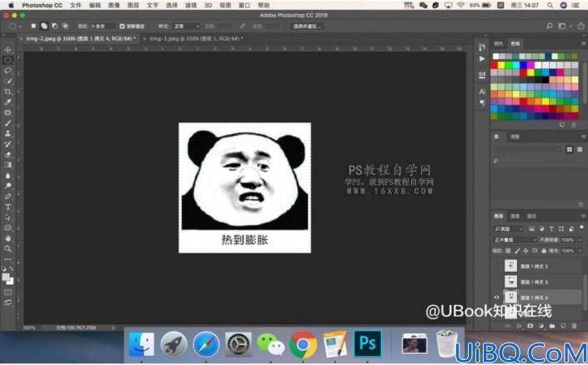Toggle the lock all padlock icon
The height and width of the screenshot is (365, 588).
pyautogui.click(x=544, y=251)
